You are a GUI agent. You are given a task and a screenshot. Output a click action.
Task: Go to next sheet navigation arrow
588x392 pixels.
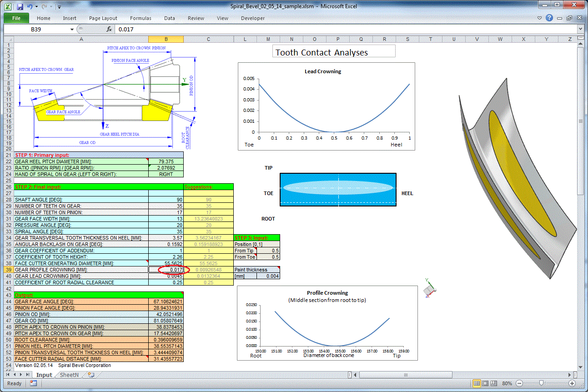click(21, 375)
